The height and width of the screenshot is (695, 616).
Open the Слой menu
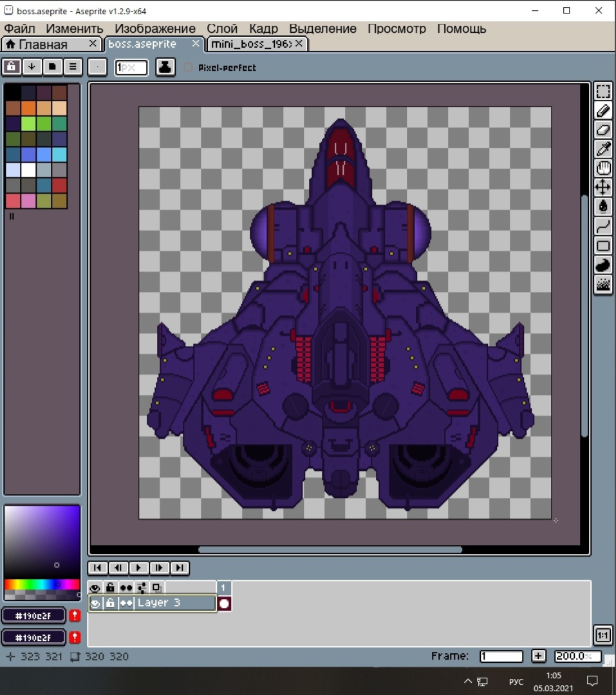point(222,28)
